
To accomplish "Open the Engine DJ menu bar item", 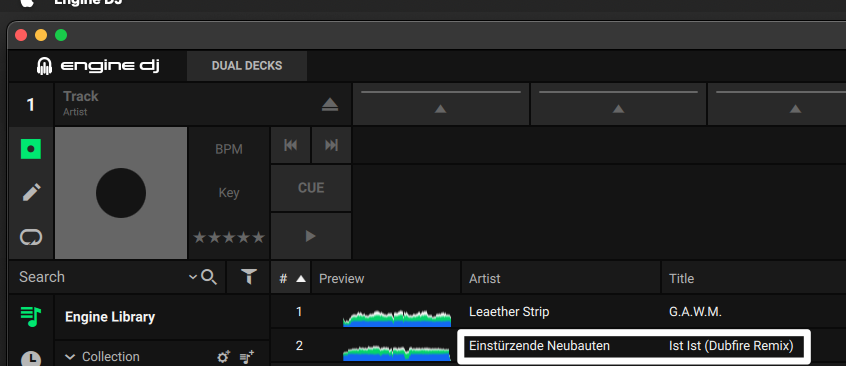I will (88, 2).
